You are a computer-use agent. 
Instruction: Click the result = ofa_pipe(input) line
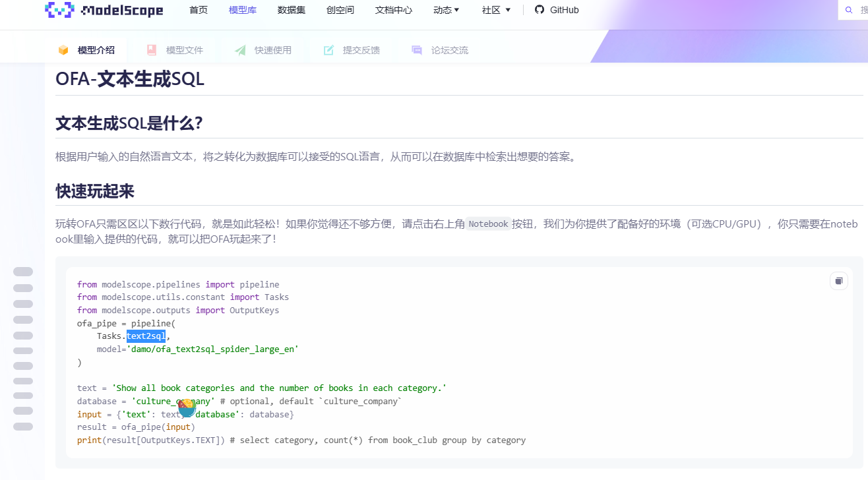tap(137, 427)
